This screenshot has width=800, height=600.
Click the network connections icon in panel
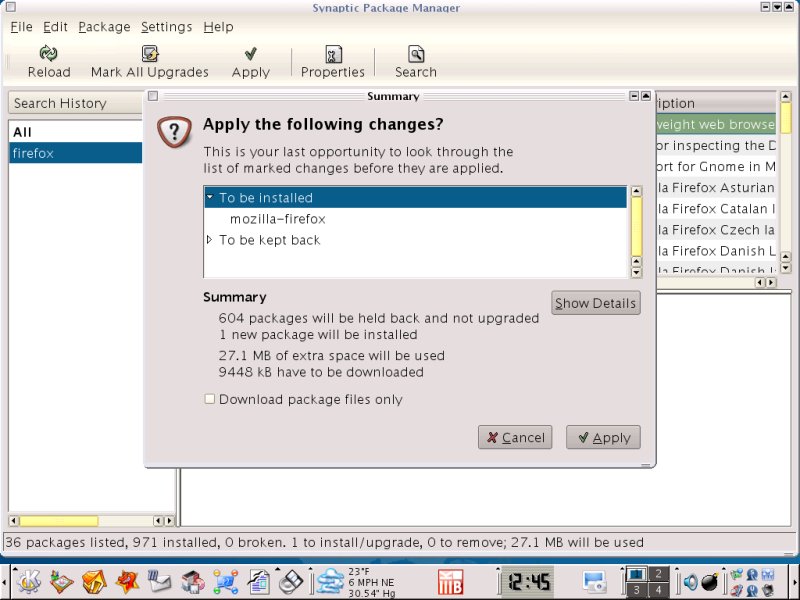[226, 582]
